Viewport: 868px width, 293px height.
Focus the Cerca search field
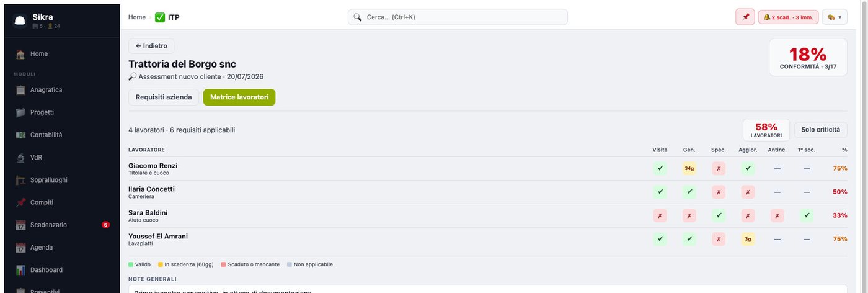(458, 17)
